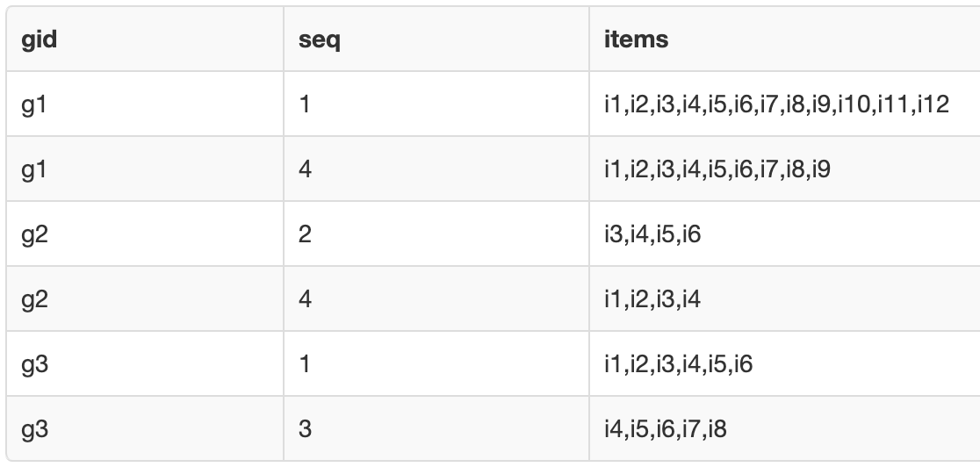
Task: Click the items column header
Action: click(x=636, y=41)
